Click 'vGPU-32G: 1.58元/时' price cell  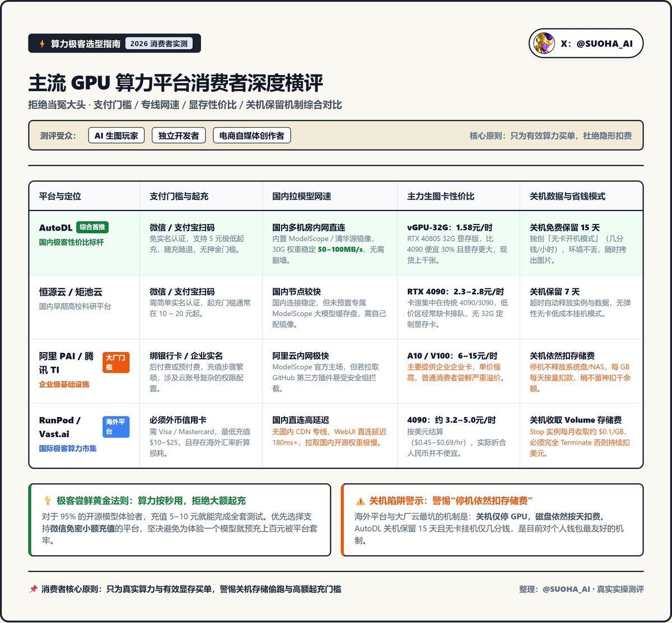coord(451,228)
